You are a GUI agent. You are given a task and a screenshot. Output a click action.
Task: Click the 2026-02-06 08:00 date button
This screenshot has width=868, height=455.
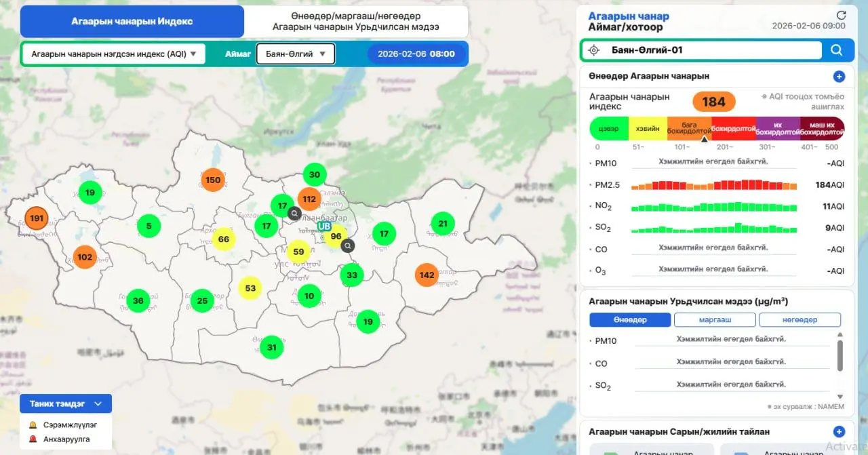(x=416, y=54)
